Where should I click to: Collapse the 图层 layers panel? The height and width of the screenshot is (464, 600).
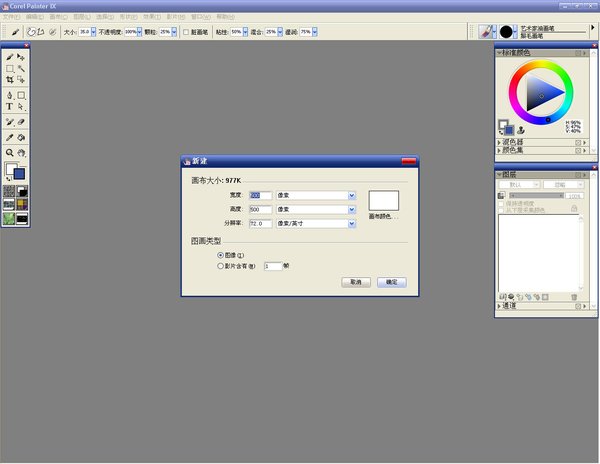[499, 174]
